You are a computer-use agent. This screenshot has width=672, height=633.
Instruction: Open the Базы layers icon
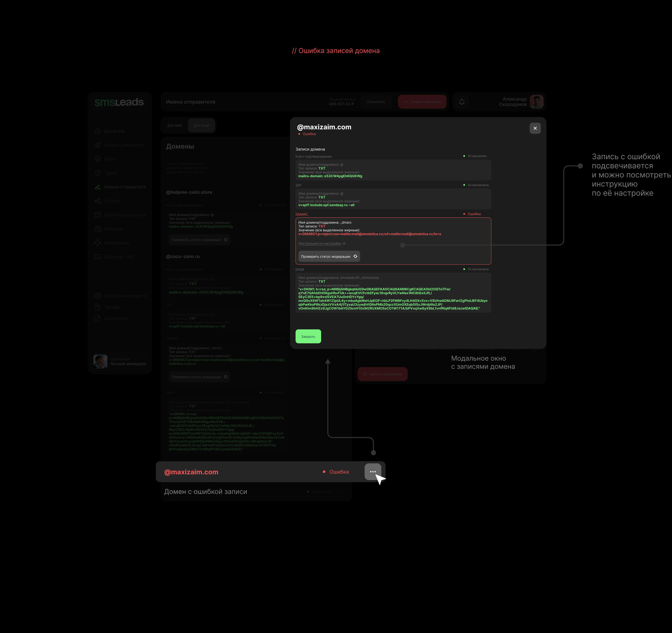[x=98, y=159]
